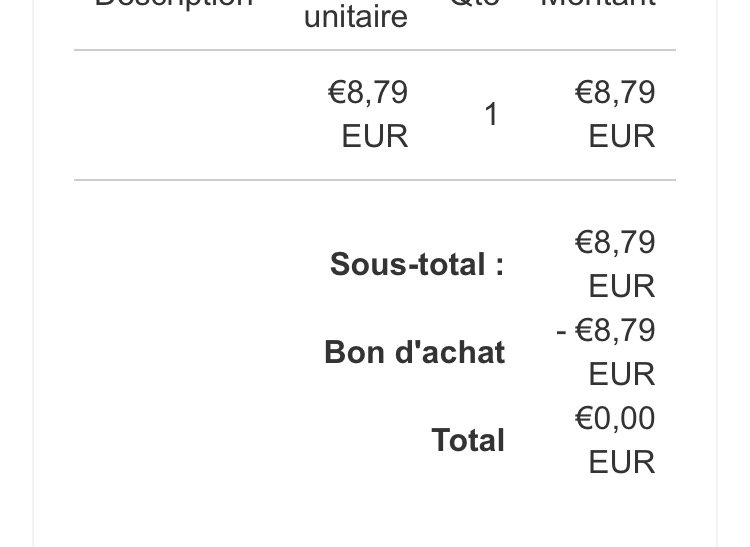Click the "Bon d'achat" label
The image size is (750, 547).
[x=415, y=352]
